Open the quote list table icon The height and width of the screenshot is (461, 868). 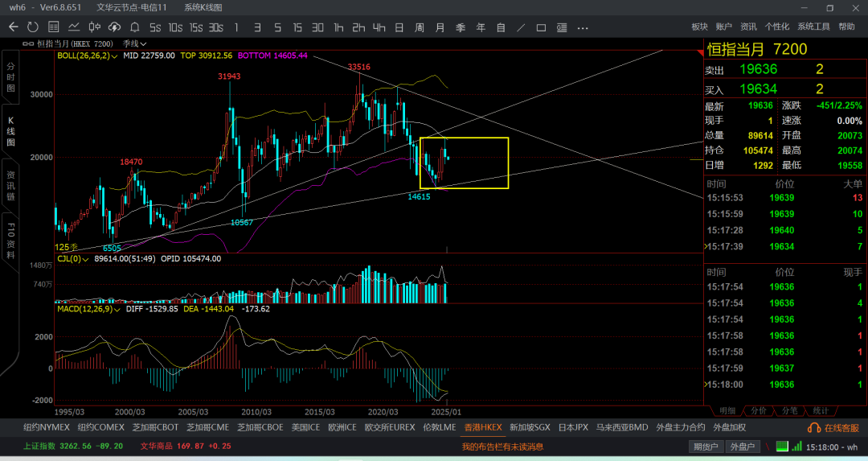pyautogui.click(x=53, y=27)
